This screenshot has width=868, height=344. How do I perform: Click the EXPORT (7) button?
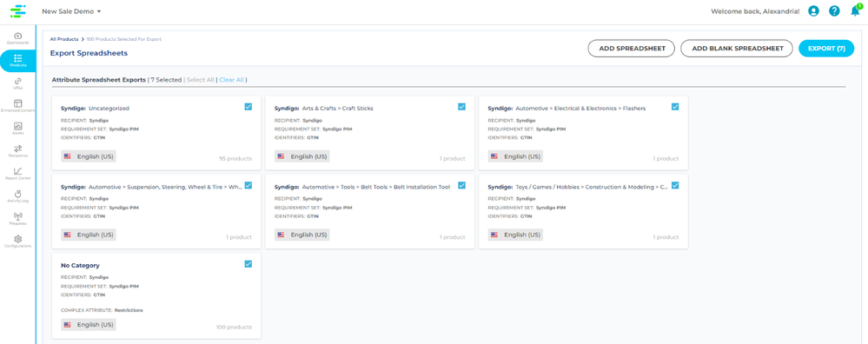(826, 49)
